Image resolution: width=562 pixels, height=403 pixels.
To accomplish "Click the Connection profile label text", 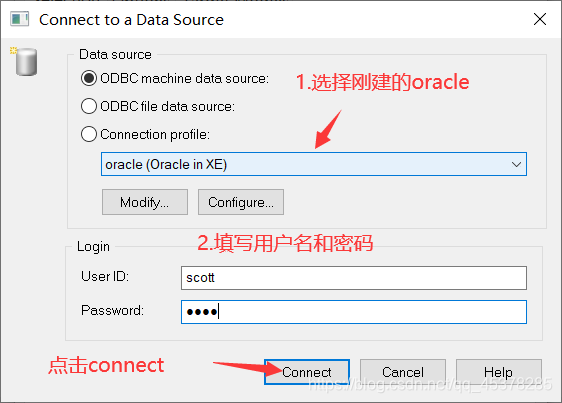I will [155, 134].
